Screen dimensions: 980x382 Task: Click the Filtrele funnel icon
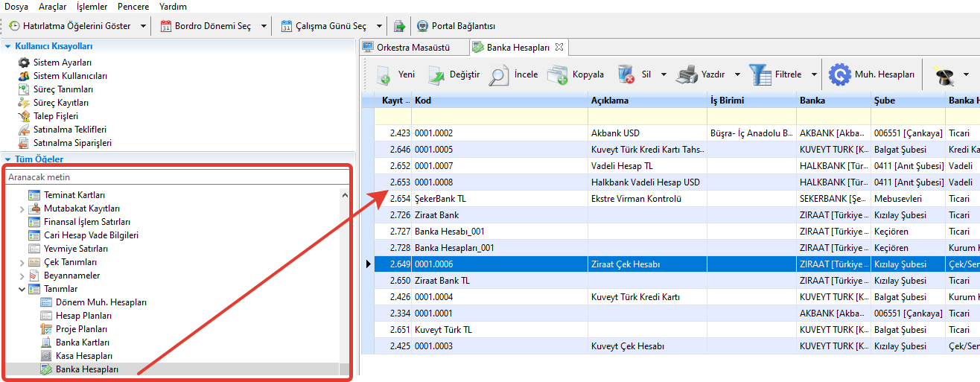pos(760,74)
